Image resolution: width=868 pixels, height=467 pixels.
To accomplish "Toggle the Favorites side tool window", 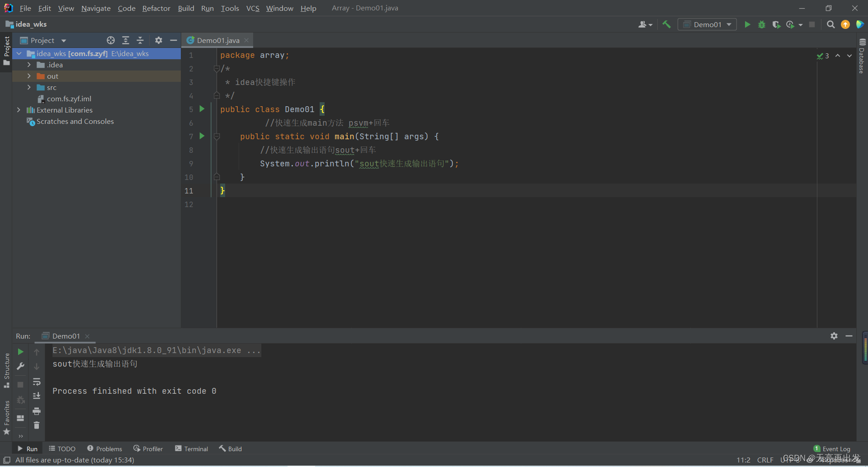I will (x=6, y=418).
